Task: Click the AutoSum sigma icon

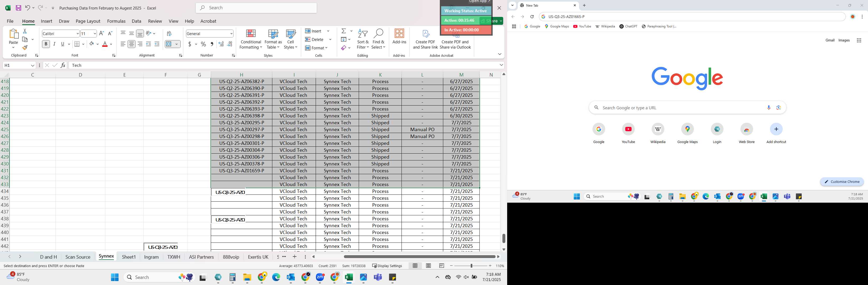Action: [344, 31]
